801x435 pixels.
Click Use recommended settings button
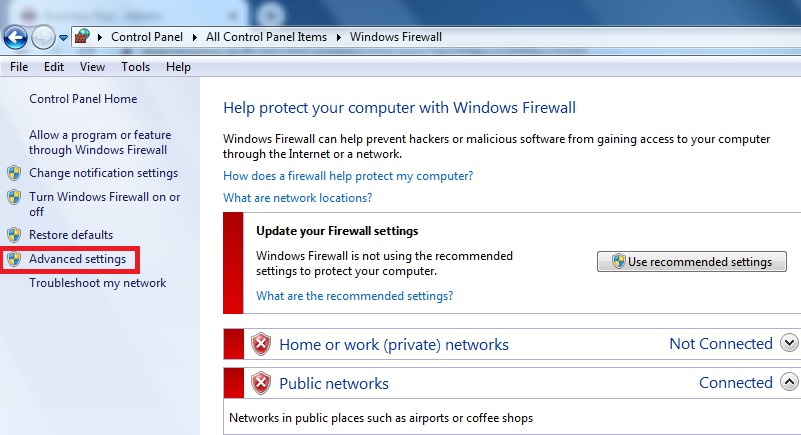click(x=692, y=261)
